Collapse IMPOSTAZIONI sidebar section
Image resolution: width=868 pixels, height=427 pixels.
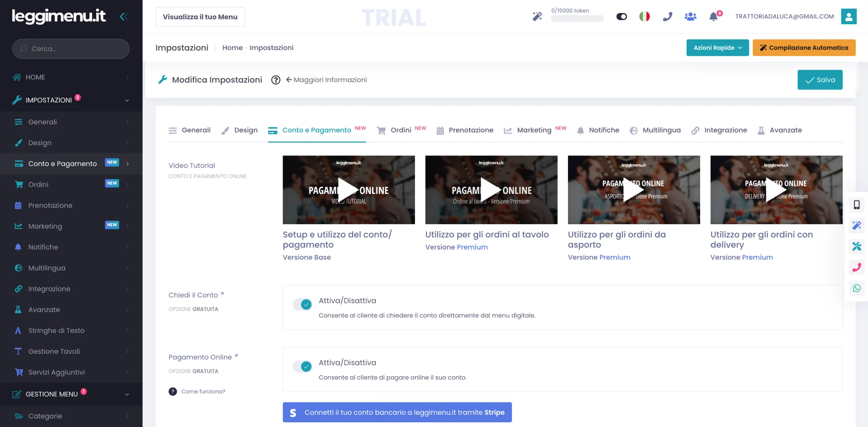(127, 100)
